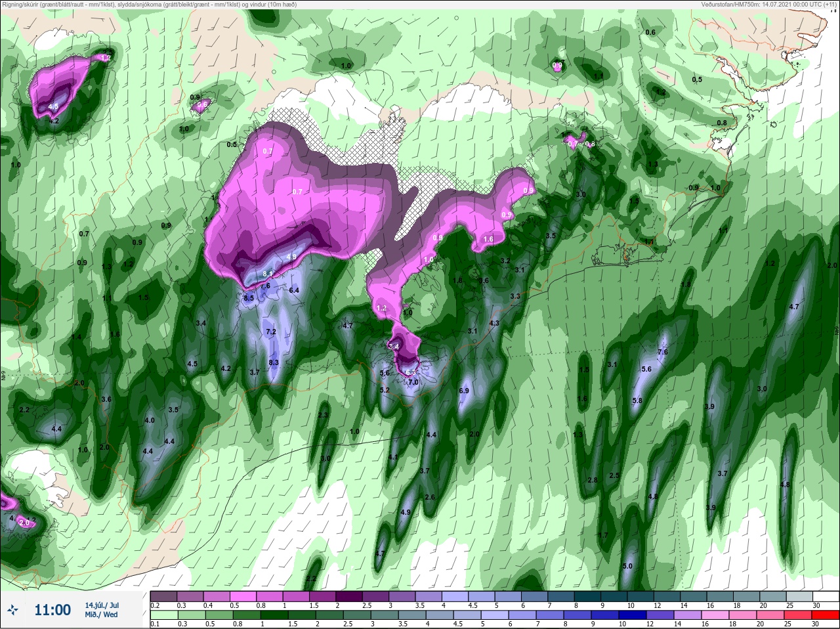The image size is (840, 629).
Task: Click the 2.6 precipitation value on the map
Action: tap(430, 497)
